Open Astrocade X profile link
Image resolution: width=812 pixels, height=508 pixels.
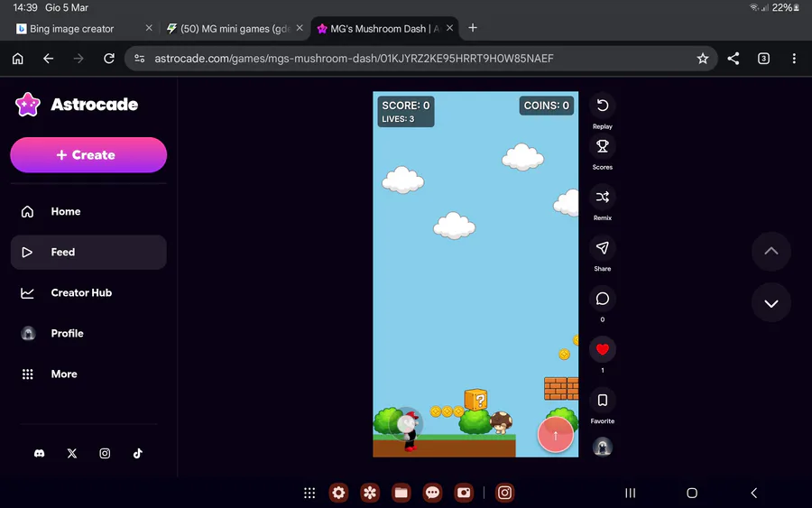pos(72,454)
